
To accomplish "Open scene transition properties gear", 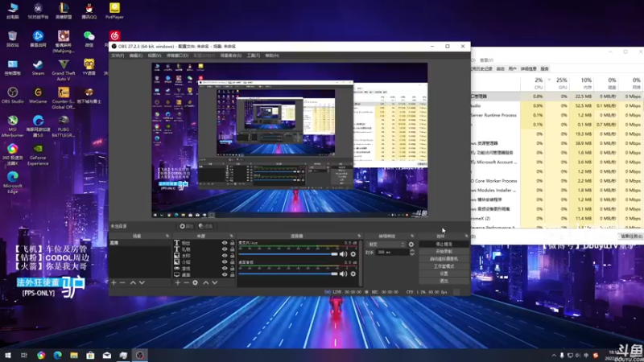I will pyautogui.click(x=411, y=245).
